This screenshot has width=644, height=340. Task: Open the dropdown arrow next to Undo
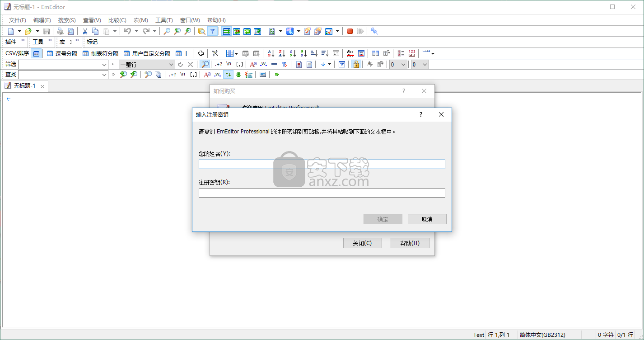point(136,31)
